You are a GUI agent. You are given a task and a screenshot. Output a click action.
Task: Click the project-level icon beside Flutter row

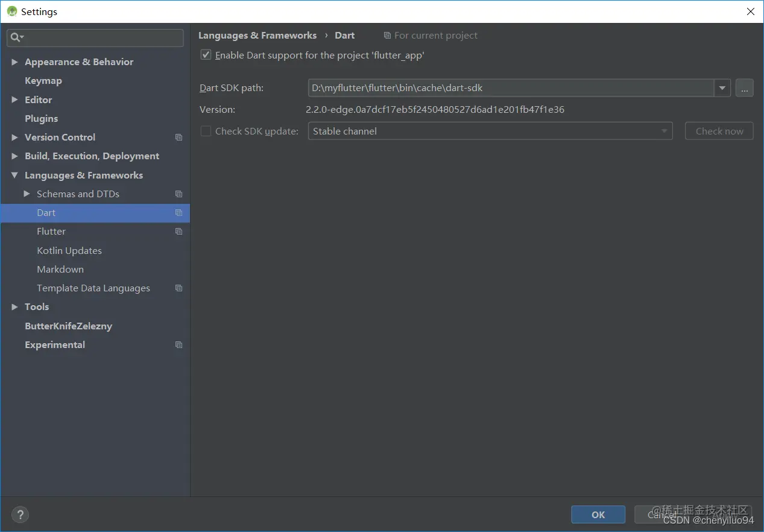click(178, 232)
